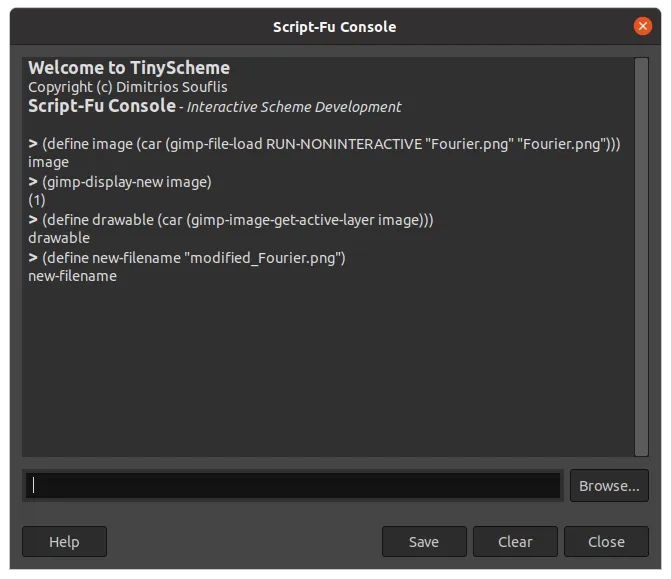Viewport: 671px width, 579px height.
Task: Click the "drawable" result line
Action: (x=59, y=238)
